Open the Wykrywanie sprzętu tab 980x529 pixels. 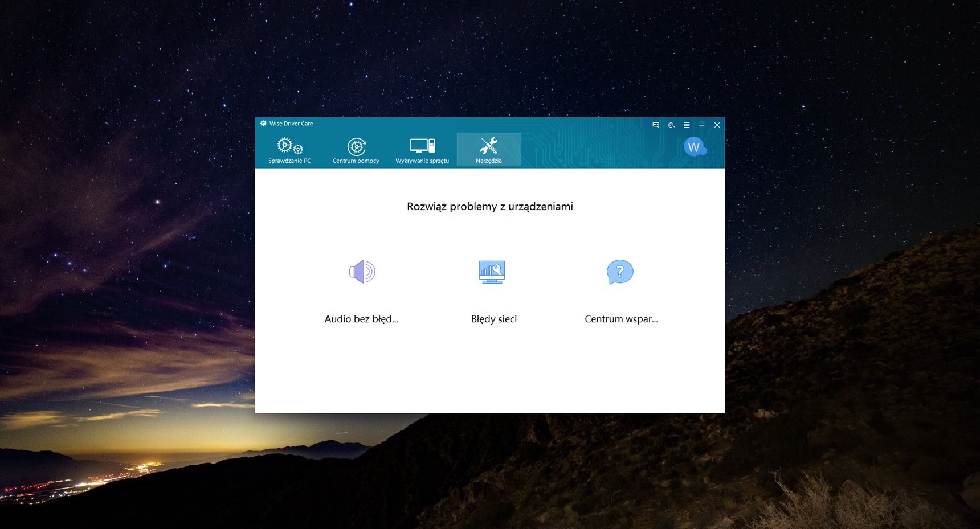(422, 150)
